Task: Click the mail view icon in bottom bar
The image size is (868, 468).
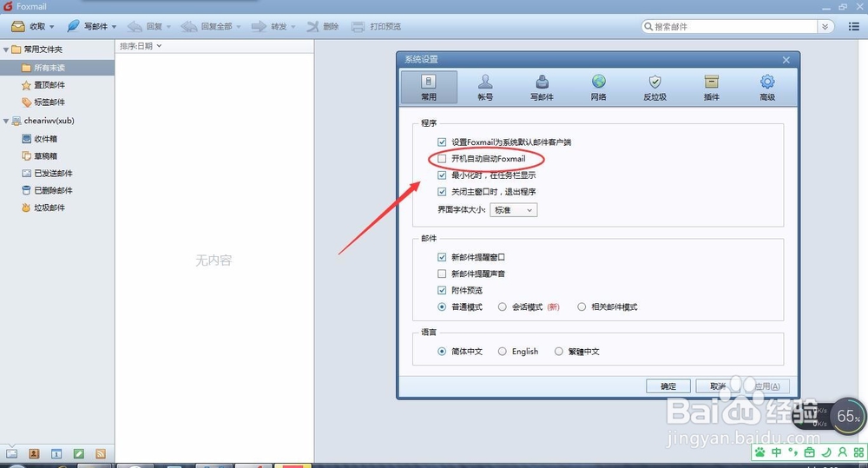Action: click(x=11, y=453)
